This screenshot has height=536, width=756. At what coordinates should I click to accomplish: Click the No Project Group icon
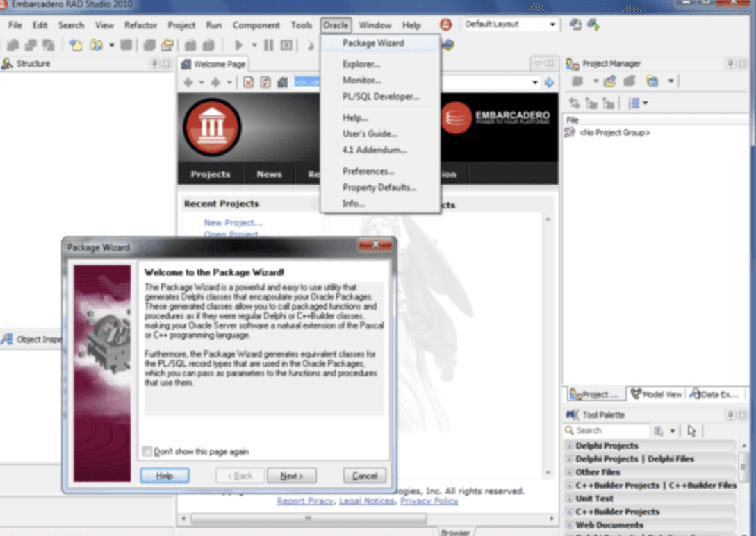tap(569, 133)
